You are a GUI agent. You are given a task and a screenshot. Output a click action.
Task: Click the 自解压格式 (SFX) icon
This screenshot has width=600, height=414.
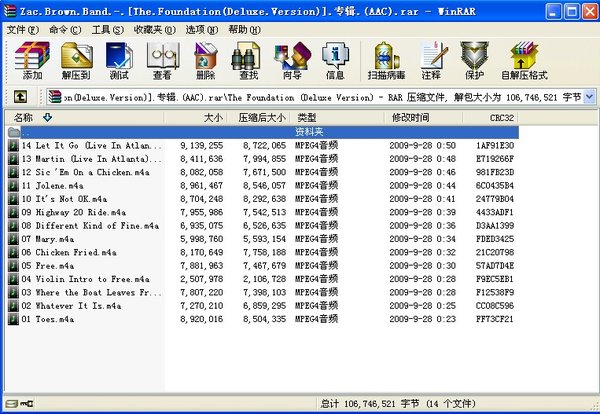pyautogui.click(x=524, y=61)
